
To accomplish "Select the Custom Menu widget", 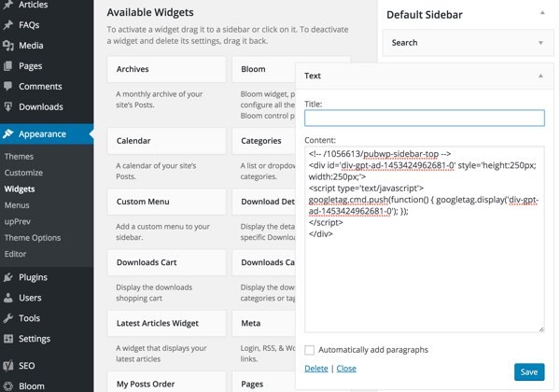I will [x=166, y=202].
